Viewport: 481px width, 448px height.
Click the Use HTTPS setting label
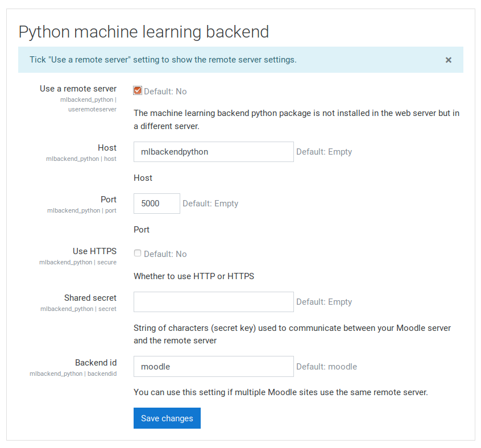click(x=94, y=251)
